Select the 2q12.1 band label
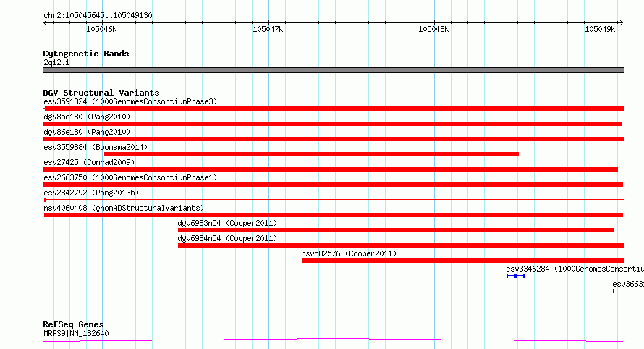Screen dimensions: 644x349 [x=56, y=62]
